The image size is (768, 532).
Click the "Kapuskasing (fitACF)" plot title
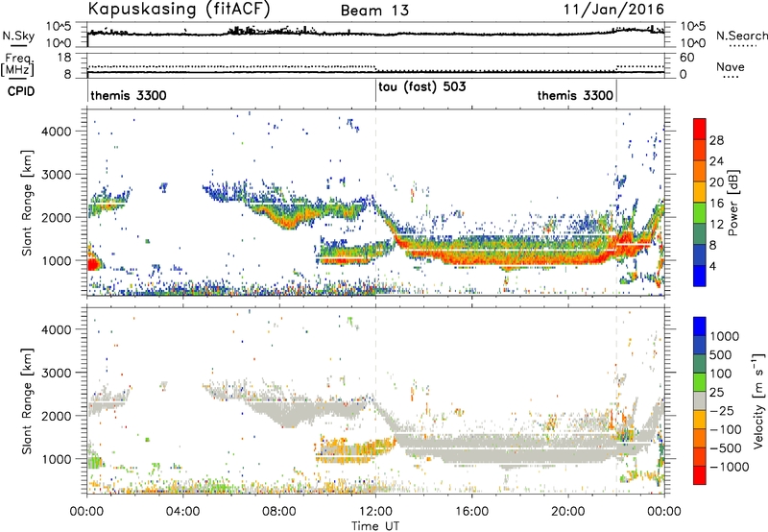[179, 10]
